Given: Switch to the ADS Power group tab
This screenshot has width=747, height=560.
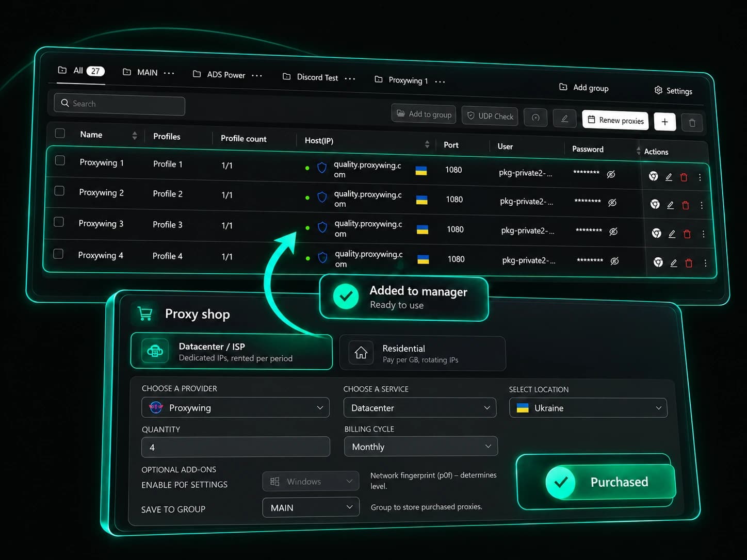Looking at the screenshot, I should click(x=219, y=74).
